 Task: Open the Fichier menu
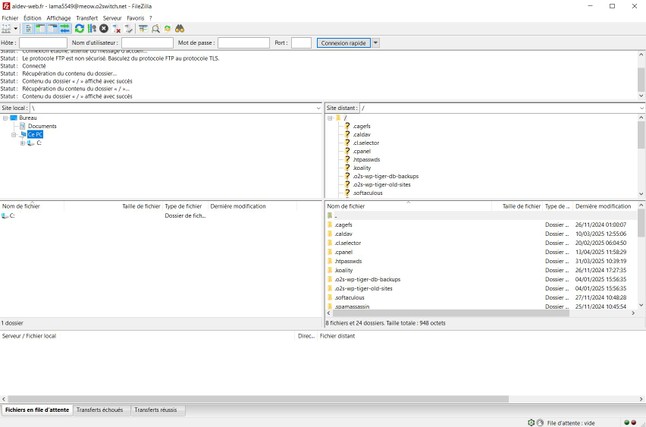click(10, 18)
